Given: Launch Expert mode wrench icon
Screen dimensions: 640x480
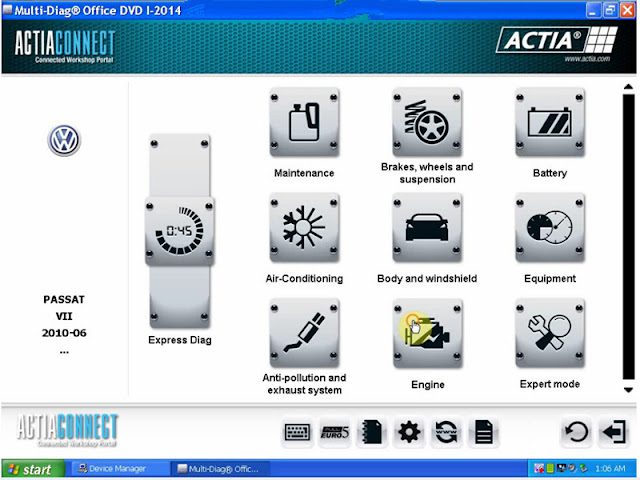Looking at the screenshot, I should coord(549,333).
